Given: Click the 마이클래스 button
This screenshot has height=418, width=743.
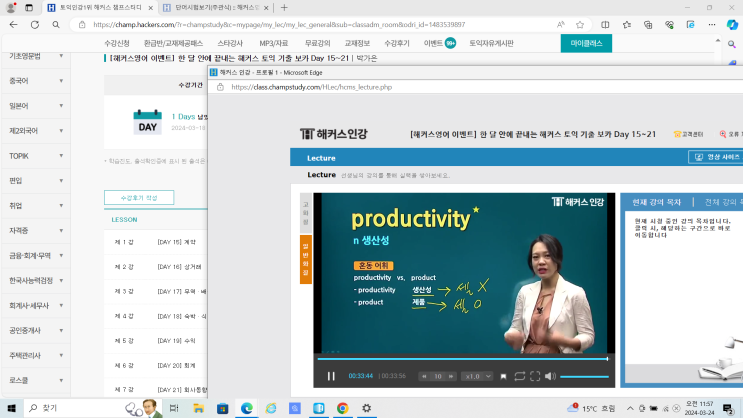Looking at the screenshot, I should 586,43.
